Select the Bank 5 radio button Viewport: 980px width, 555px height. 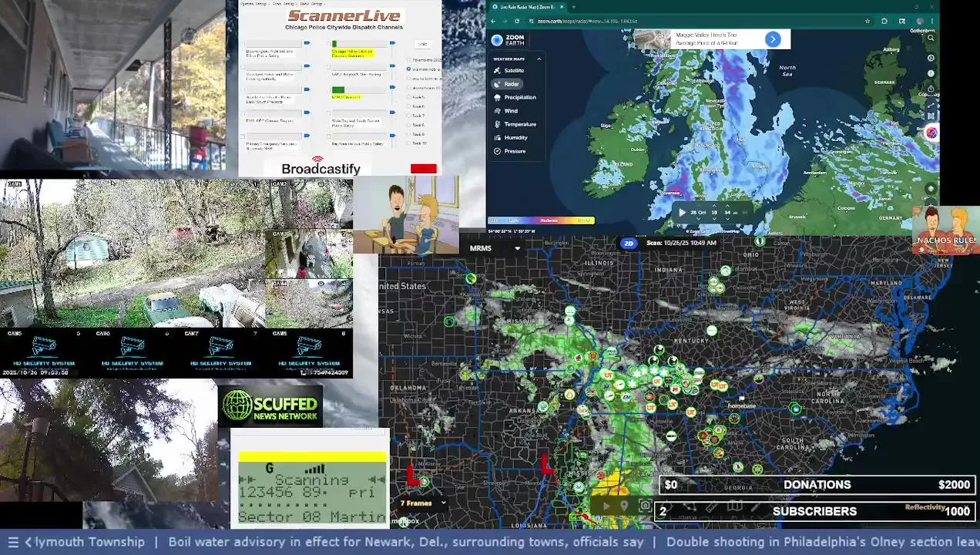pyautogui.click(x=408, y=97)
